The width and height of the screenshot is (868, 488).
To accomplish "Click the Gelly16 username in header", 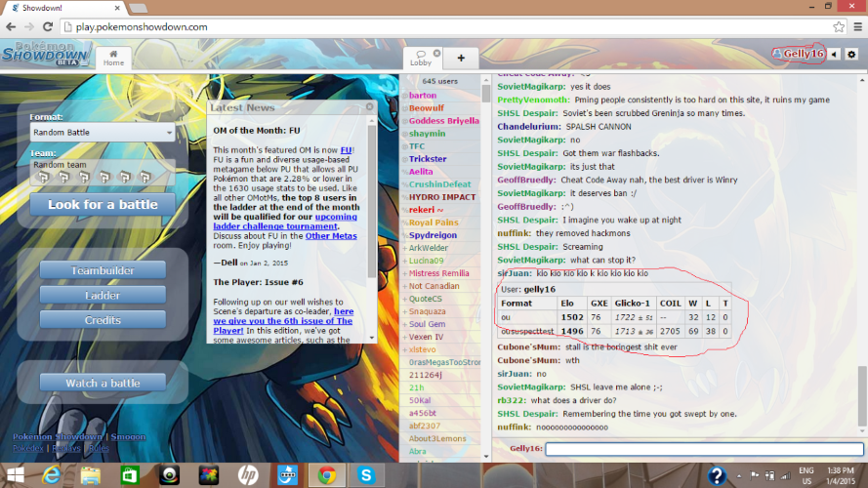I will (x=799, y=54).
